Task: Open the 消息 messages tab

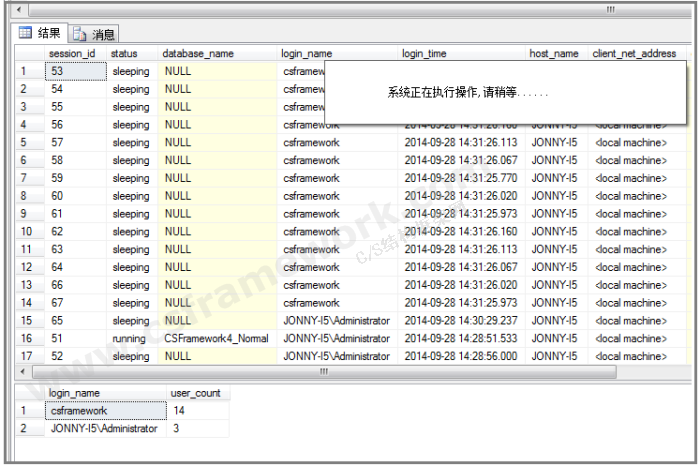Action: click(103, 34)
